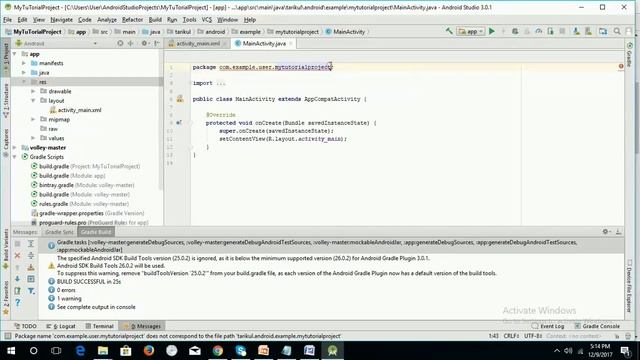The height and width of the screenshot is (360, 640).
Task: Click Expand All icon in Messages toolbar
Action: tap(31, 244)
